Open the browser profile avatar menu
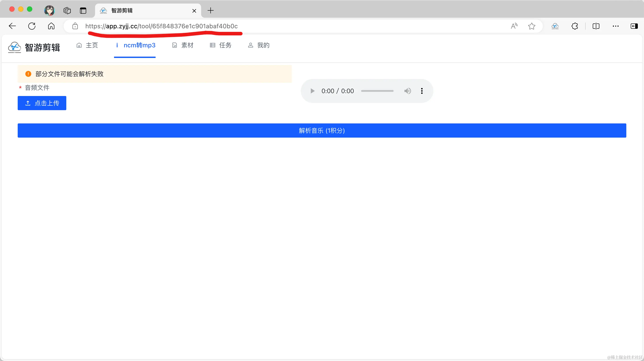The width and height of the screenshot is (644, 361). coord(49,11)
